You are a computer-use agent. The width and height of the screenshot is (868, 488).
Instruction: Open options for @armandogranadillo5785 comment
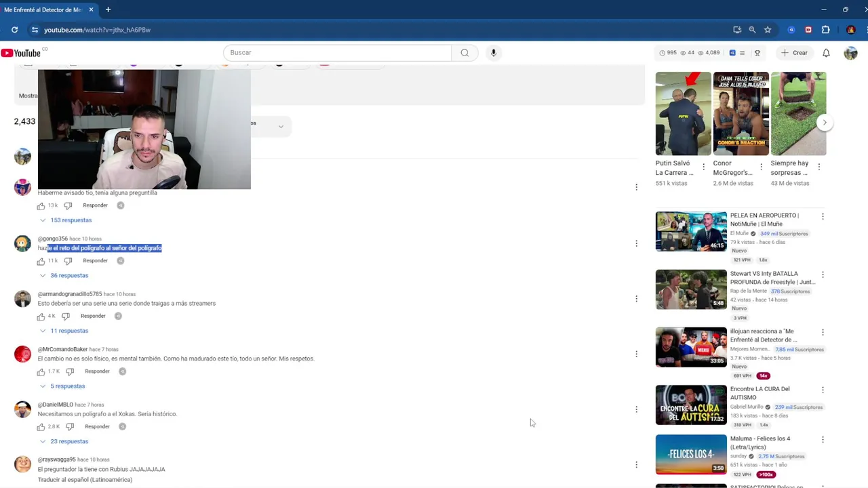(x=636, y=299)
